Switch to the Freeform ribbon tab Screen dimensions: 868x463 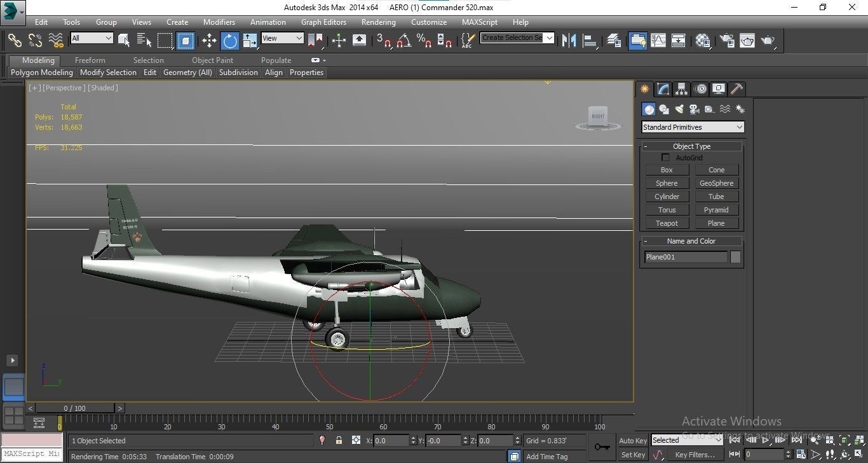click(x=90, y=60)
